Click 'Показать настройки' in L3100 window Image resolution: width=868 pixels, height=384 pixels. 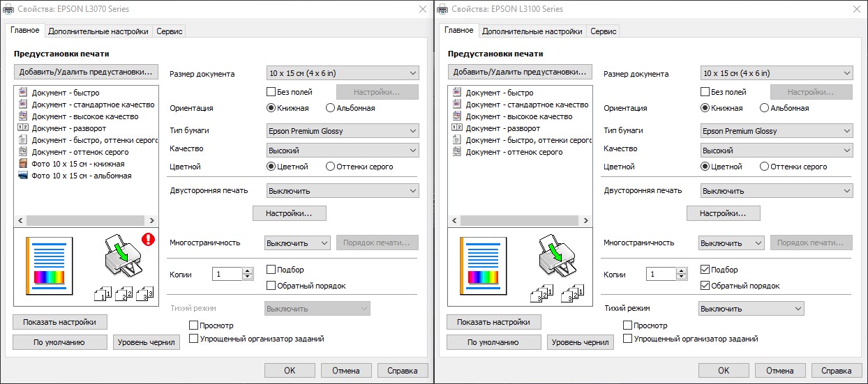493,322
